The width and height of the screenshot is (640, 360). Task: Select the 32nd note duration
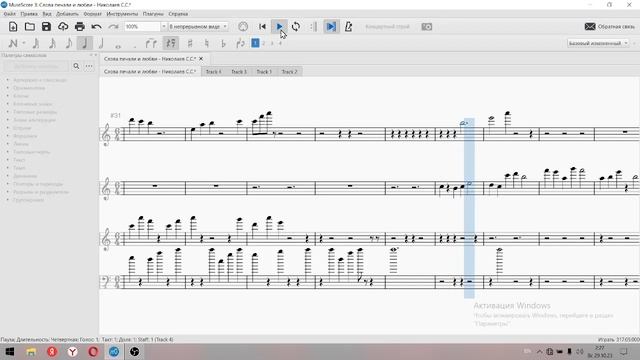coord(52,43)
